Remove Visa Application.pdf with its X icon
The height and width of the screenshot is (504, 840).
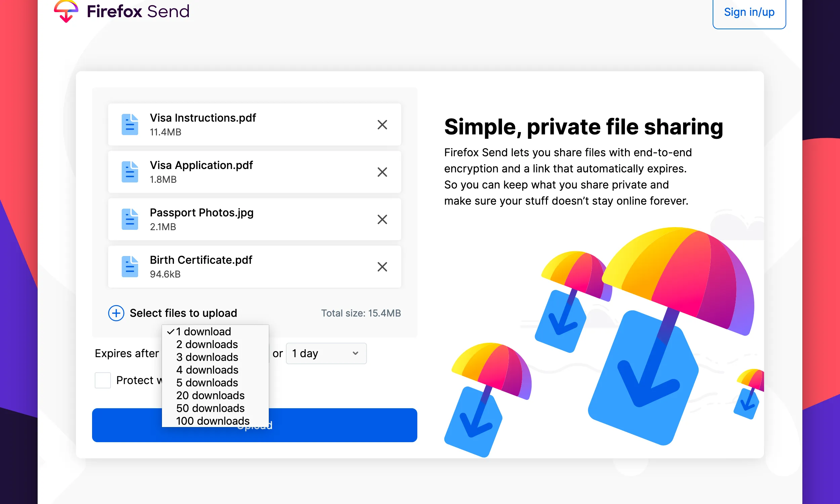click(382, 172)
